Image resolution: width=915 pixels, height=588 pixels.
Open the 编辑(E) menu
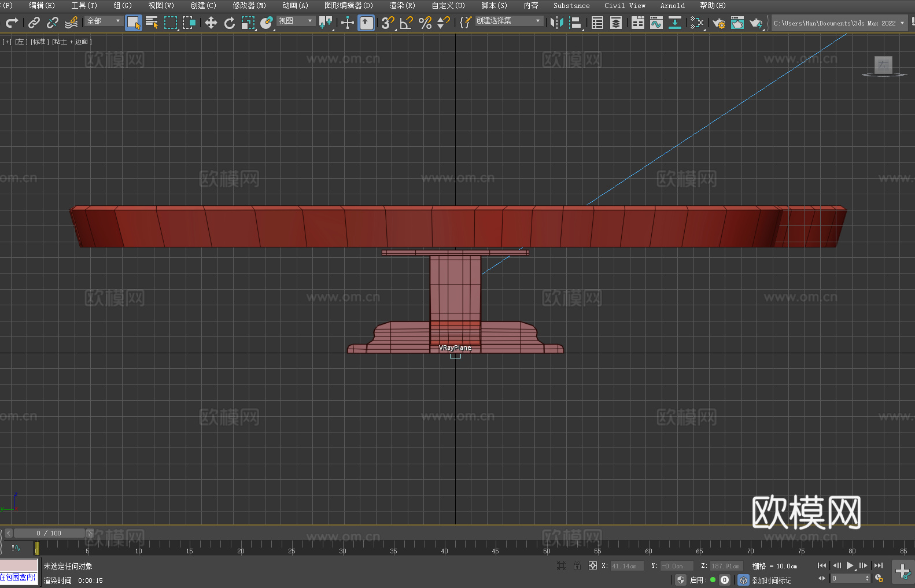(42, 5)
